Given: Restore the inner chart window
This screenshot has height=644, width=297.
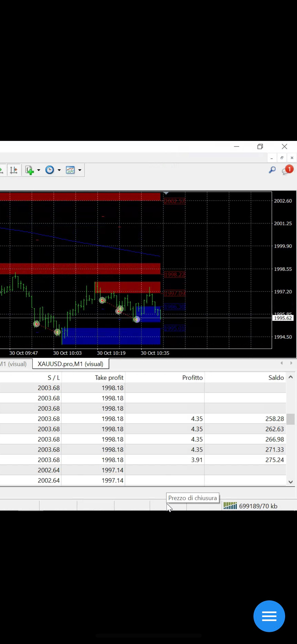Looking at the screenshot, I should pos(282,158).
